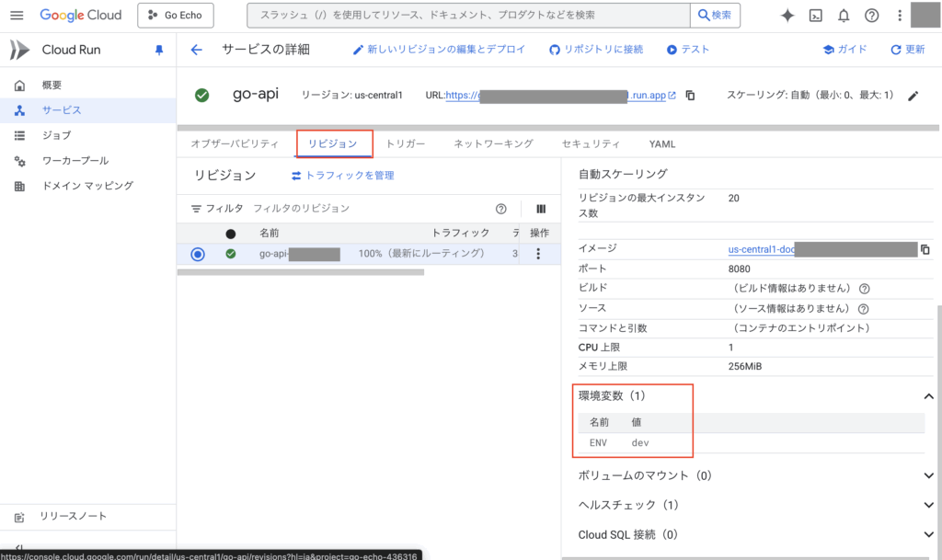The width and height of the screenshot is (942, 560).
Task: Go back using the left arrow
Action: click(196, 50)
